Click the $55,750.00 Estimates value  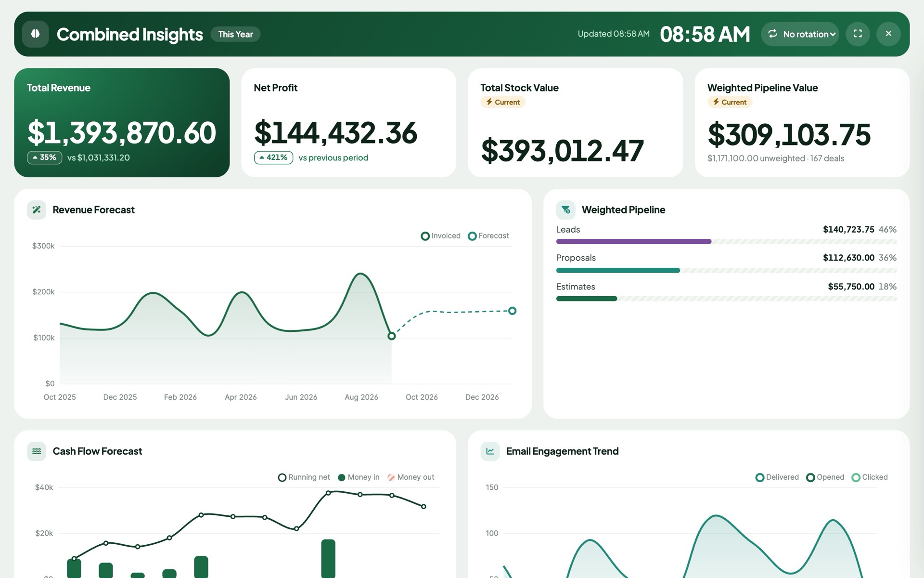tap(851, 287)
